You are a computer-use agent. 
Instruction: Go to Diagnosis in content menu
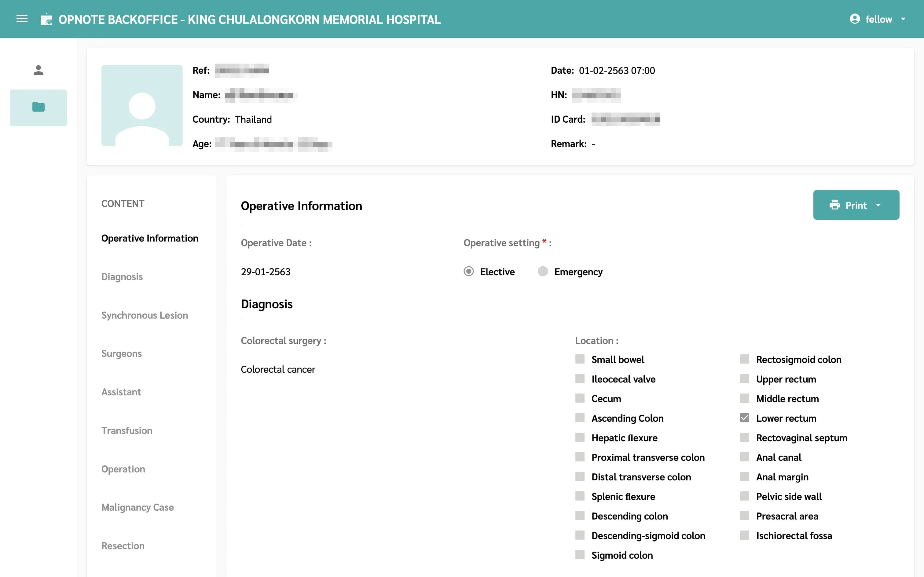[x=122, y=277]
